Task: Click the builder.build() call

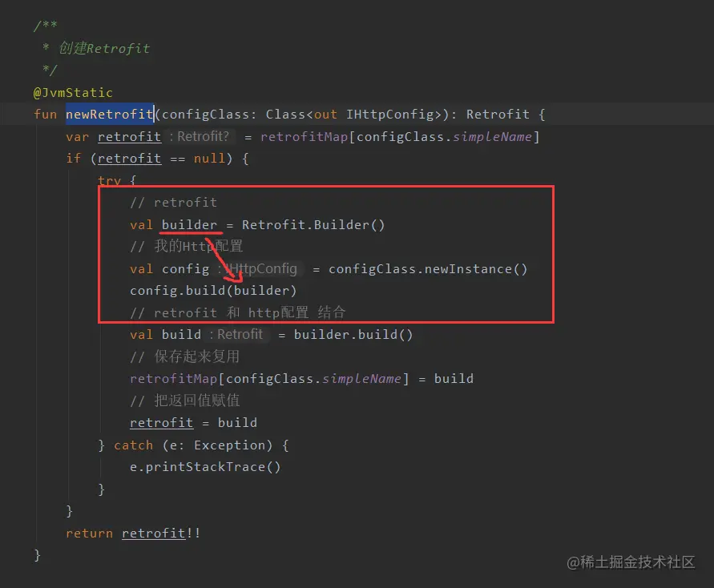Action: (x=353, y=335)
